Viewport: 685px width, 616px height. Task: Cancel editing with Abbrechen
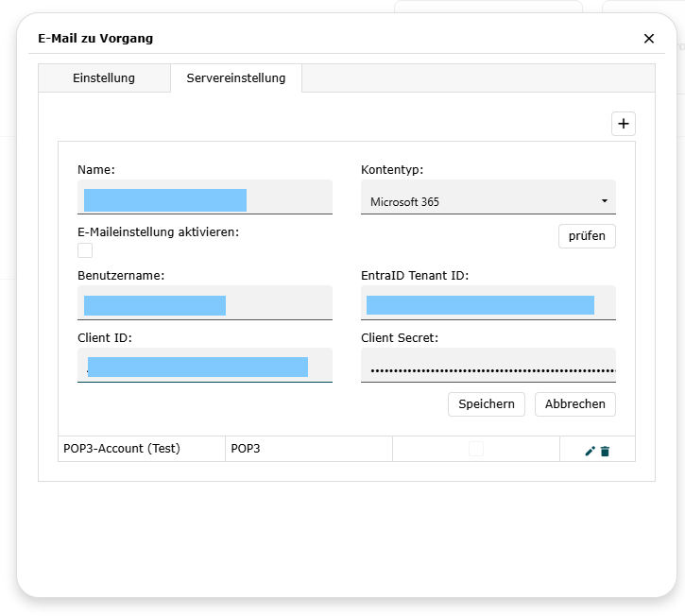click(575, 403)
